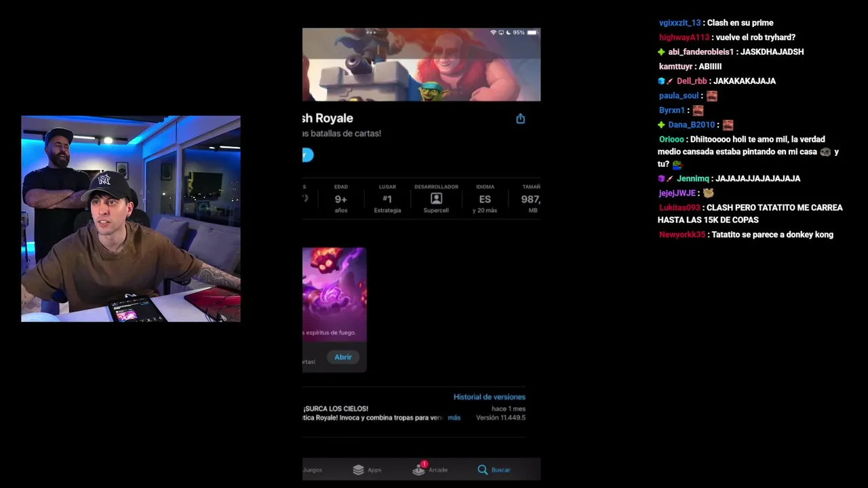This screenshot has height=488, width=868.
Task: Tap the Clash Royale header banner image
Action: coord(421,64)
